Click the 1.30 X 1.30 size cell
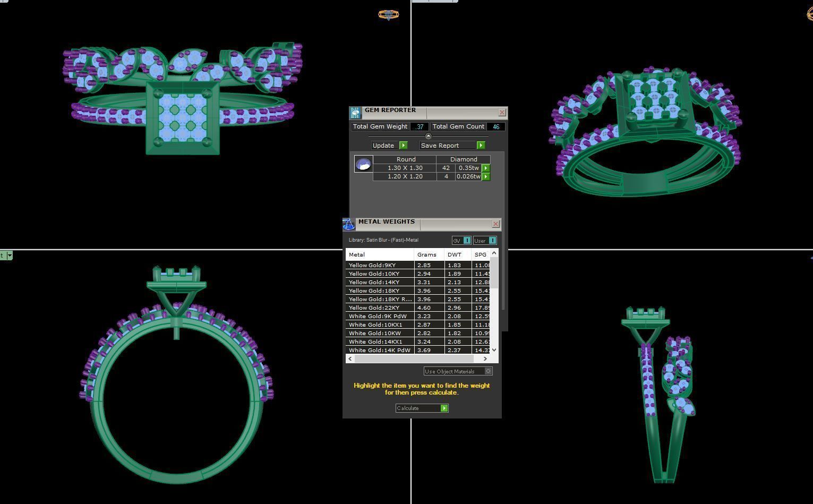Image resolution: width=813 pixels, height=504 pixels. tap(405, 168)
